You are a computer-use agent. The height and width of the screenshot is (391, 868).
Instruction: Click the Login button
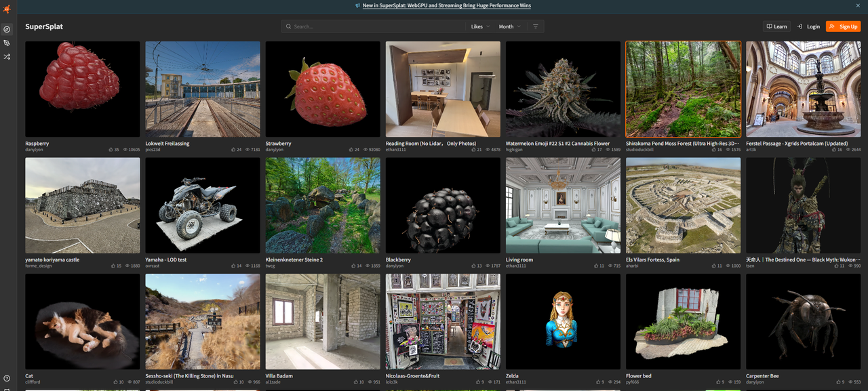point(808,26)
